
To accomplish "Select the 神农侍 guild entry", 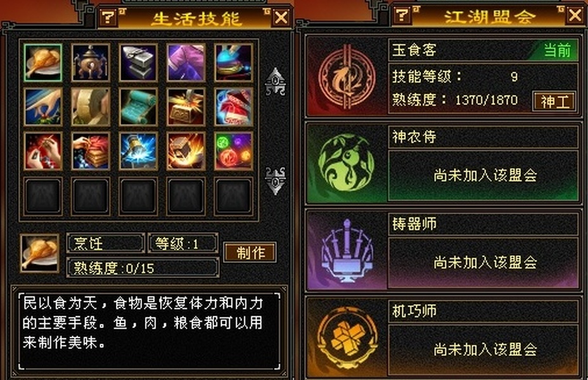I will point(442,164).
